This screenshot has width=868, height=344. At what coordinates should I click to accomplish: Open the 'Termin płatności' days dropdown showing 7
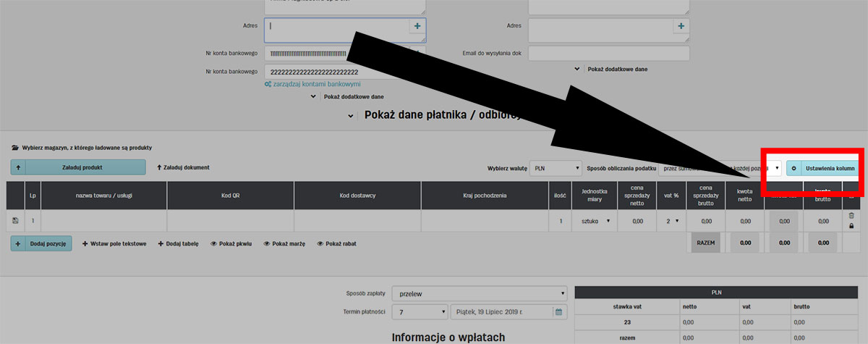(420, 312)
